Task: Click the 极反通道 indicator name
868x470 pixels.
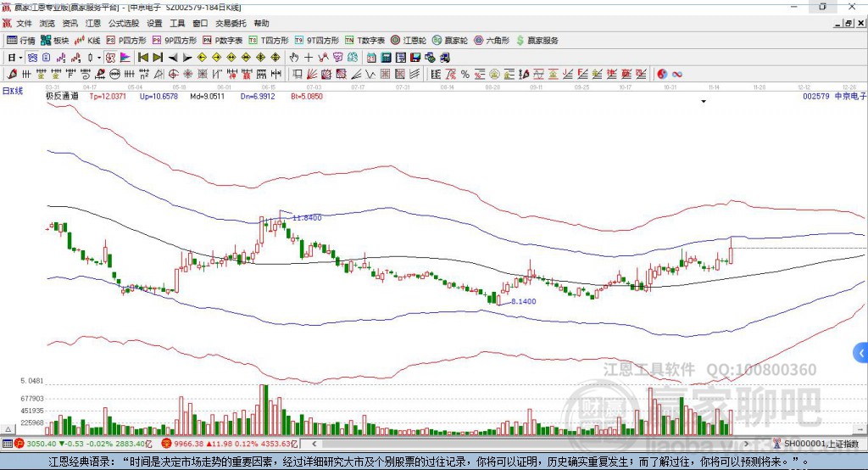Action: click(62, 96)
